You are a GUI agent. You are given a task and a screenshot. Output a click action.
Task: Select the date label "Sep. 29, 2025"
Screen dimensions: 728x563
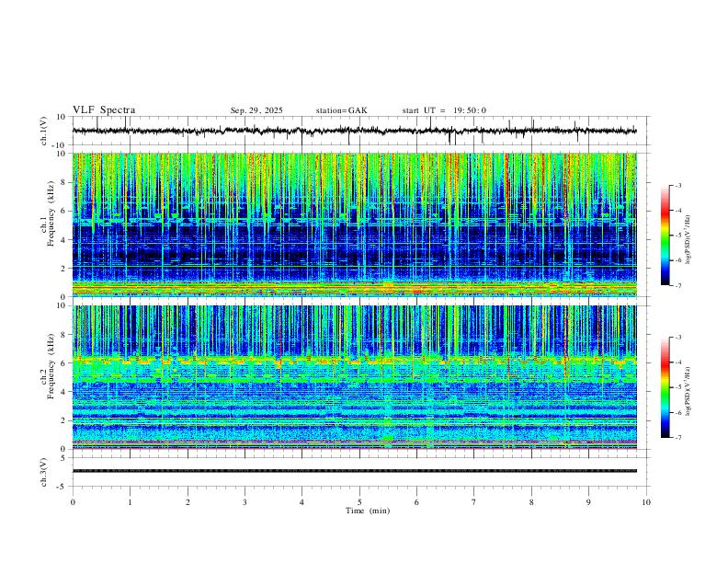(x=256, y=110)
